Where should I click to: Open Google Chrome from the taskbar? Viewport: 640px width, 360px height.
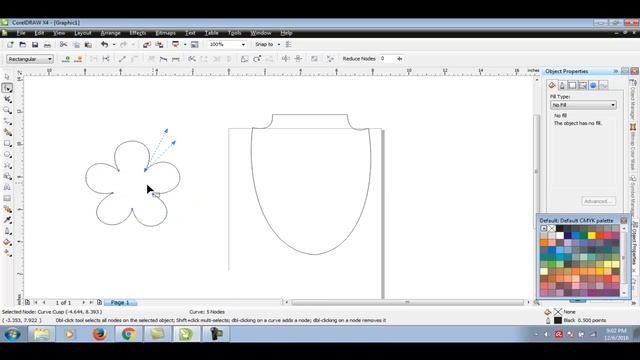(x=129, y=334)
